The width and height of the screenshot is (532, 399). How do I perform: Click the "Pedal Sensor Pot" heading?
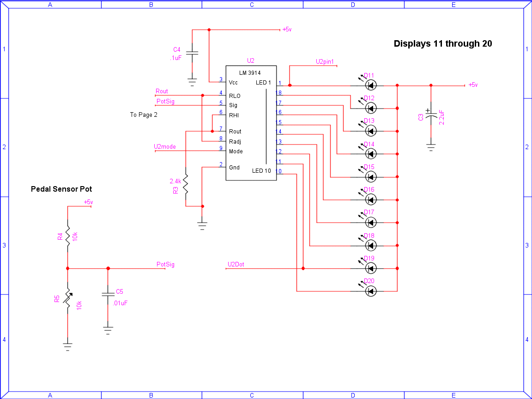61,189
